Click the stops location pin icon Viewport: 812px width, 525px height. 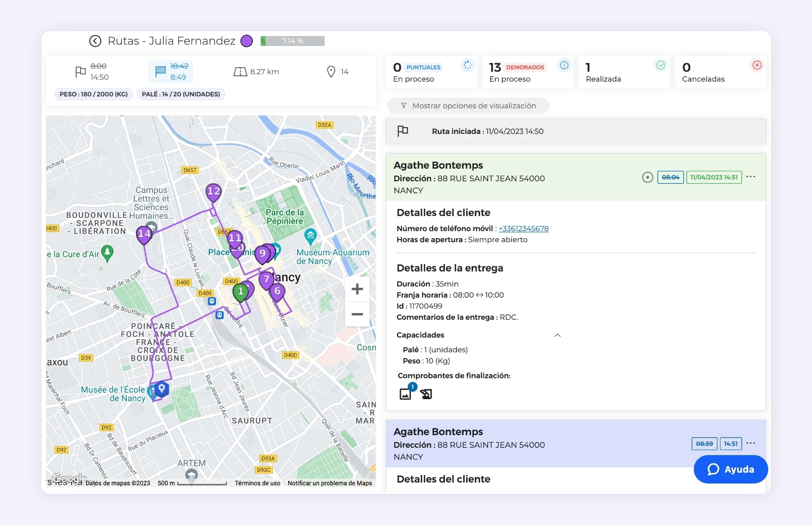(x=331, y=71)
